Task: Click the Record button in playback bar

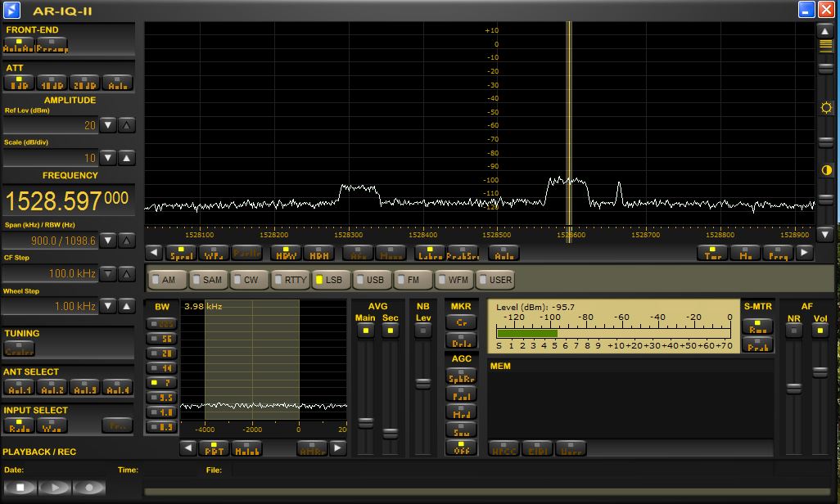Action: 89,488
